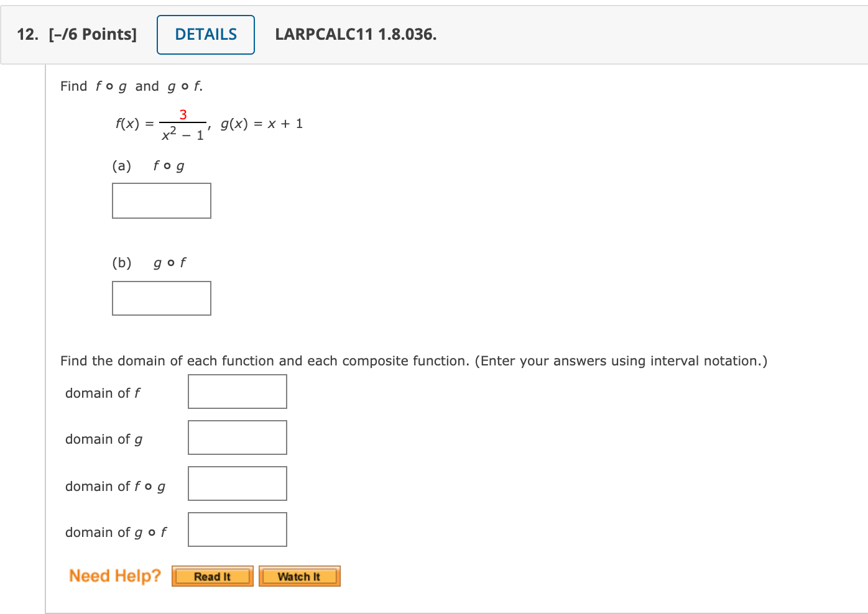Click the Read It help button
Image resolution: width=868 pixels, height=614 pixels.
212,576
